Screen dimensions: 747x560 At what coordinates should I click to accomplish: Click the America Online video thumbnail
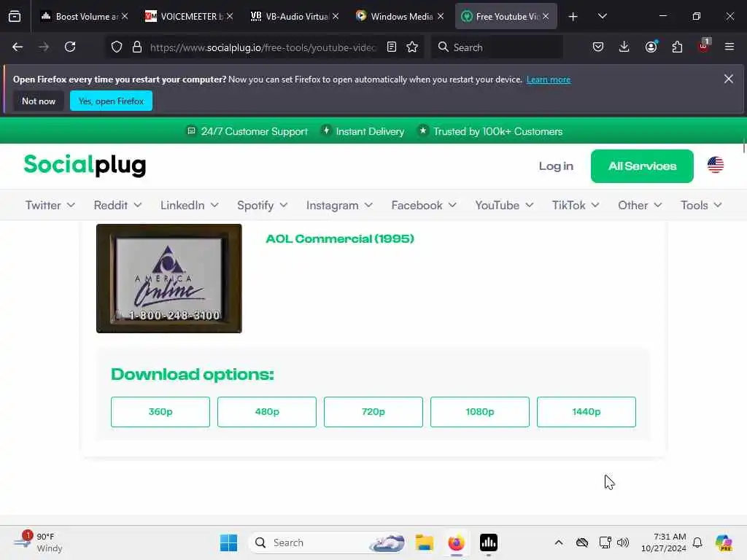tap(169, 279)
